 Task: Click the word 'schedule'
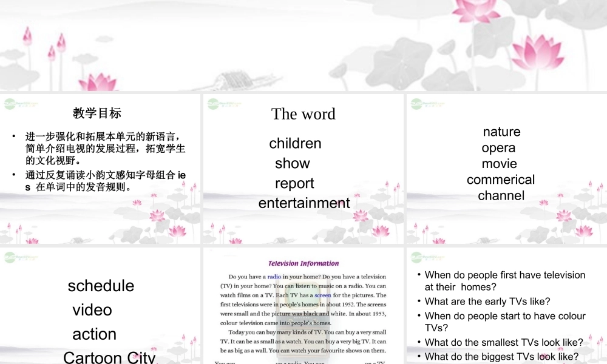pyautogui.click(x=101, y=286)
